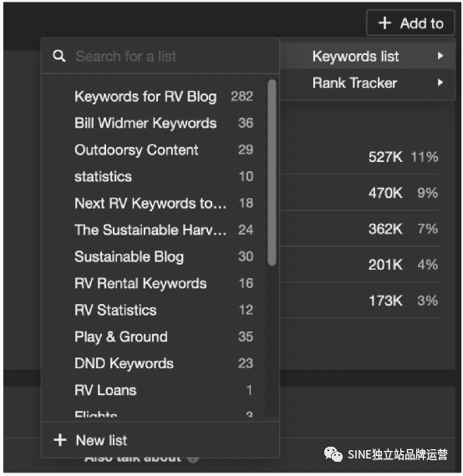Click the WeChat logo icon

333,454
